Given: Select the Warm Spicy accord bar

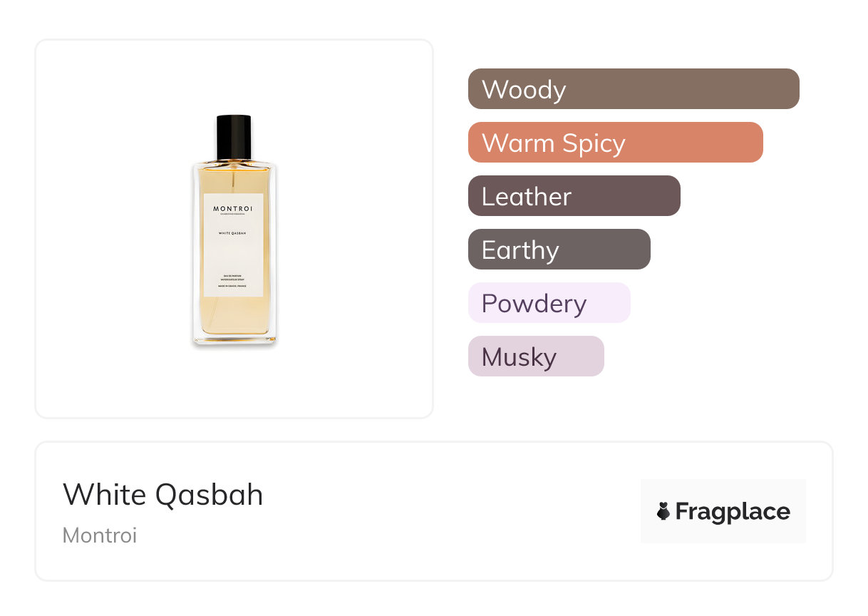Looking at the screenshot, I should point(615,143).
